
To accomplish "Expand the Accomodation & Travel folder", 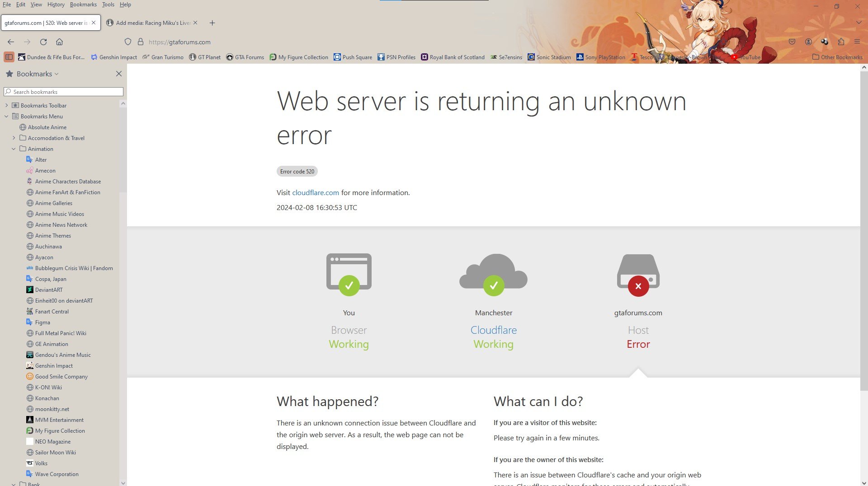I will pos(14,138).
